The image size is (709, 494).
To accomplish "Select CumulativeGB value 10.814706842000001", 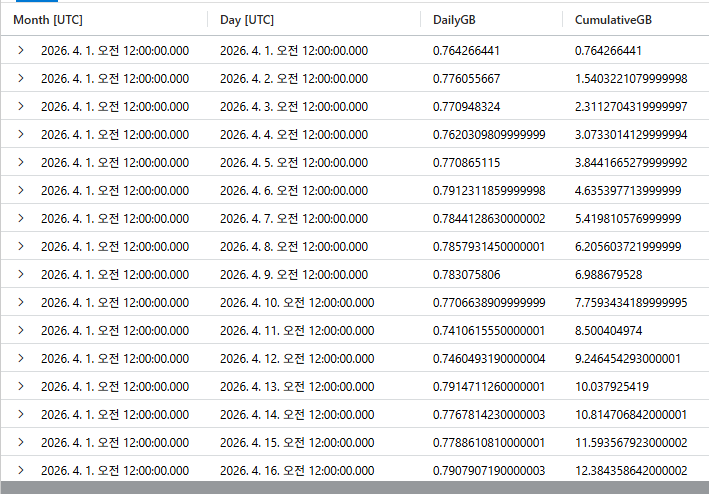I will pyautogui.click(x=631, y=415).
